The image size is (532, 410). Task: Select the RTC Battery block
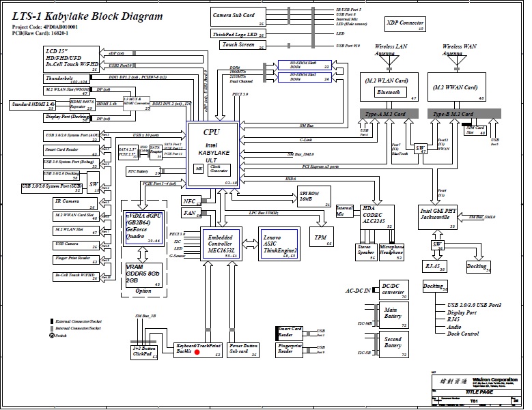(x=143, y=171)
